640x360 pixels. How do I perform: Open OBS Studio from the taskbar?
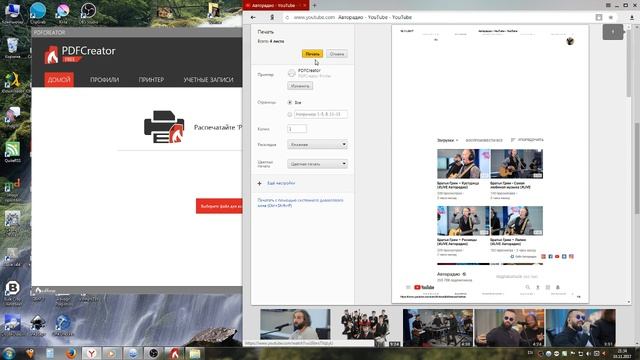pyautogui.click(x=153, y=353)
